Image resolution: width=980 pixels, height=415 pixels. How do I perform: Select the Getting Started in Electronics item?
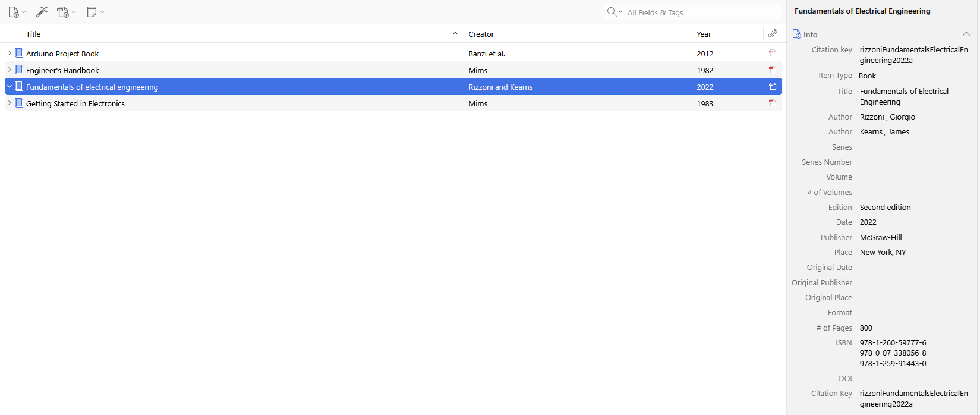pyautogui.click(x=393, y=103)
